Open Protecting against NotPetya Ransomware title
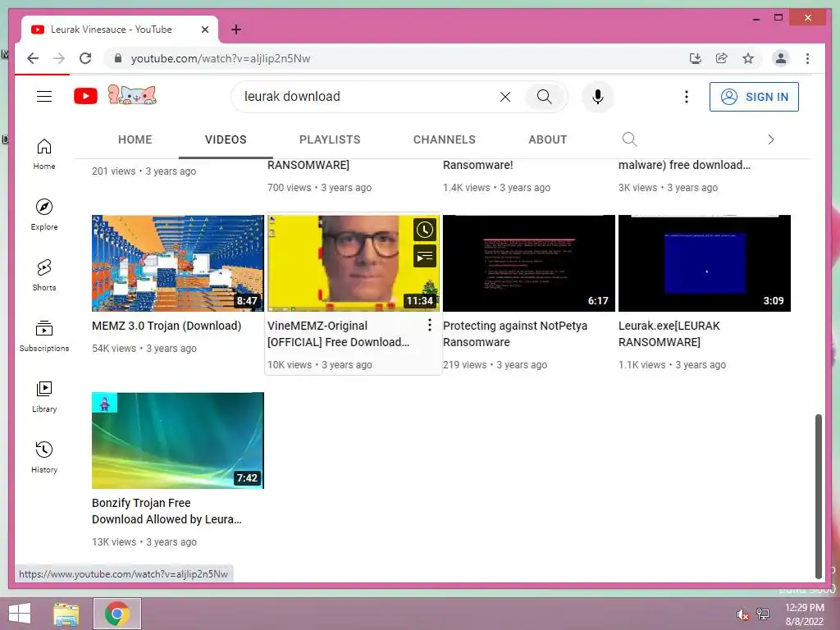The image size is (840, 630). pos(515,334)
